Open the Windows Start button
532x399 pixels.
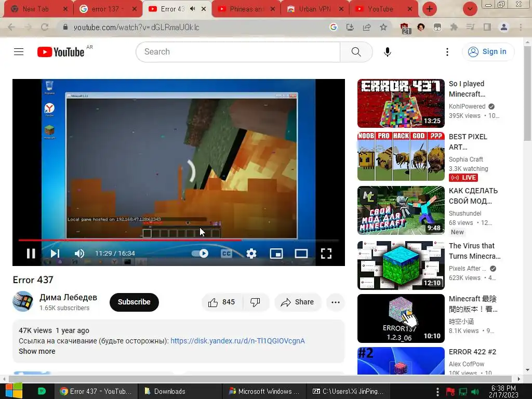pos(14,391)
